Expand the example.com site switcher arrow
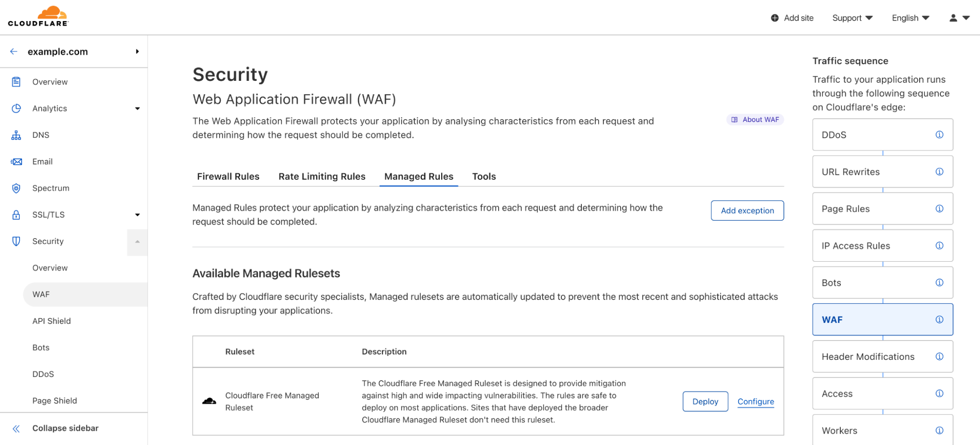The height and width of the screenshot is (445, 980). (x=137, y=51)
